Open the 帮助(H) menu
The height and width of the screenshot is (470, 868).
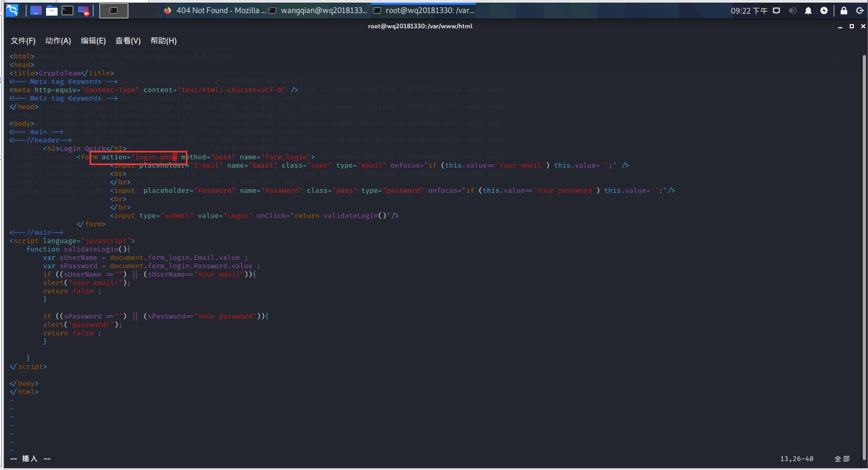164,41
